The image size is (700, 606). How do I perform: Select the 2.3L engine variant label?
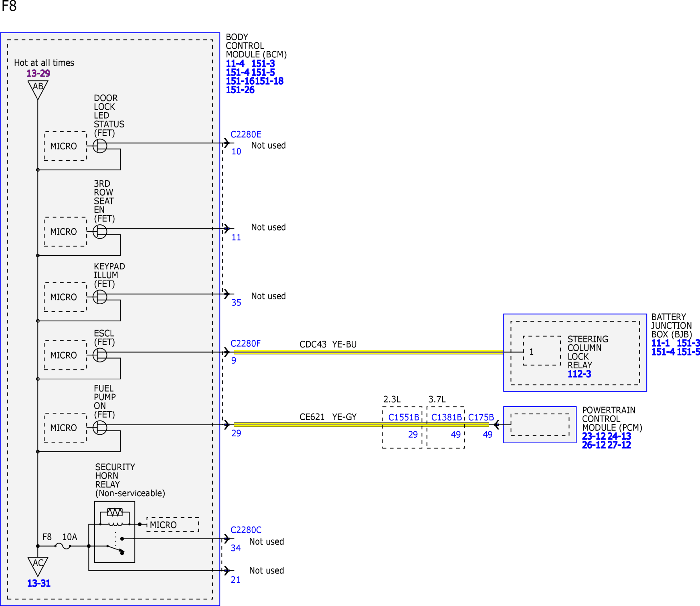point(392,399)
